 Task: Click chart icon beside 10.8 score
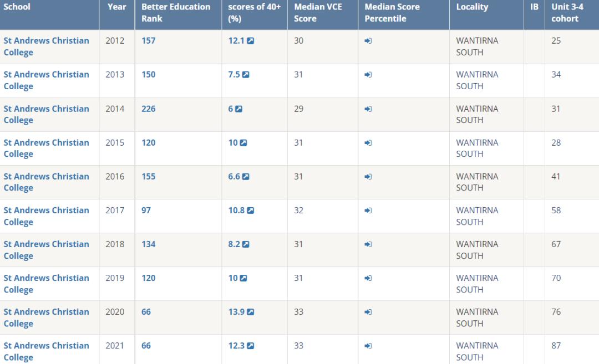click(x=251, y=211)
